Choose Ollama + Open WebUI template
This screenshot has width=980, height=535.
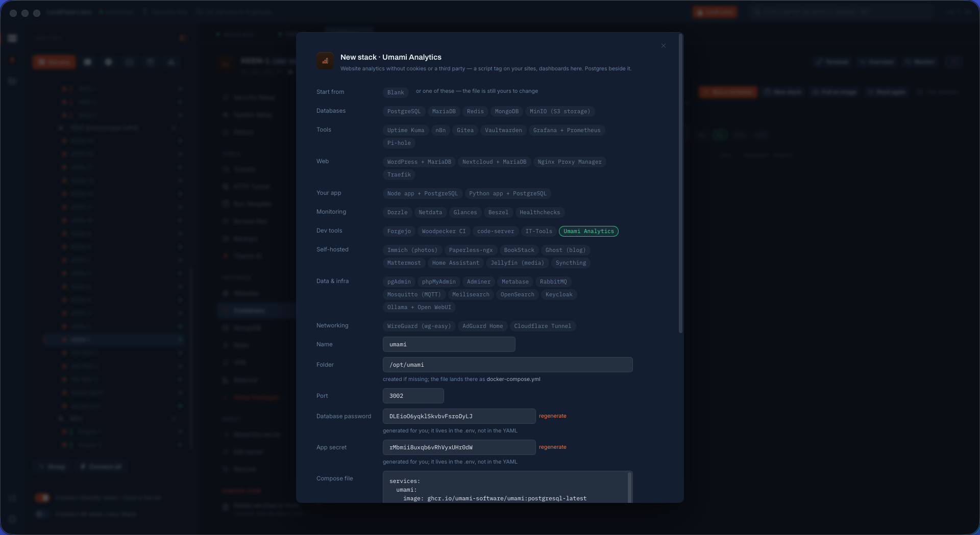pos(419,307)
